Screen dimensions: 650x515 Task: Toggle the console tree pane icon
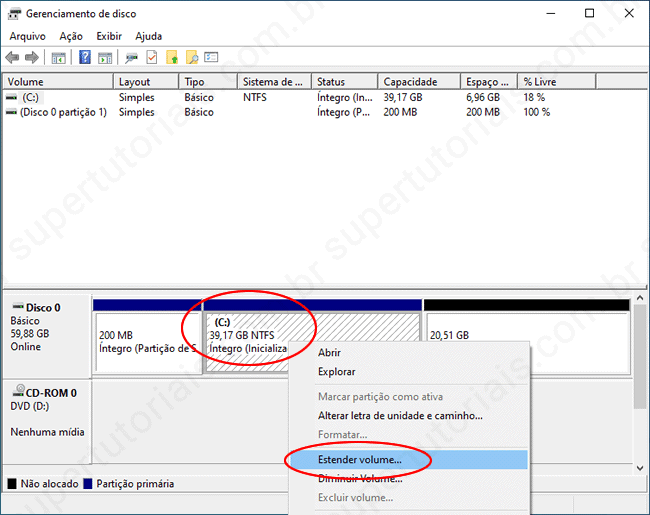coord(58,58)
